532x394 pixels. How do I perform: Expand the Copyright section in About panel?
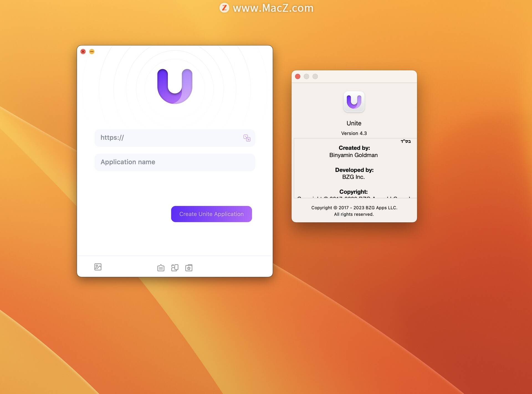click(354, 191)
